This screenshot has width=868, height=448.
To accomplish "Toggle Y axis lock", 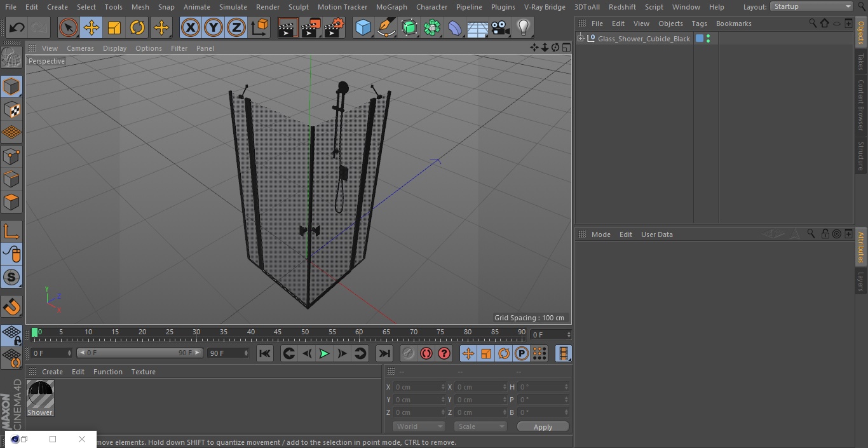I will point(214,28).
